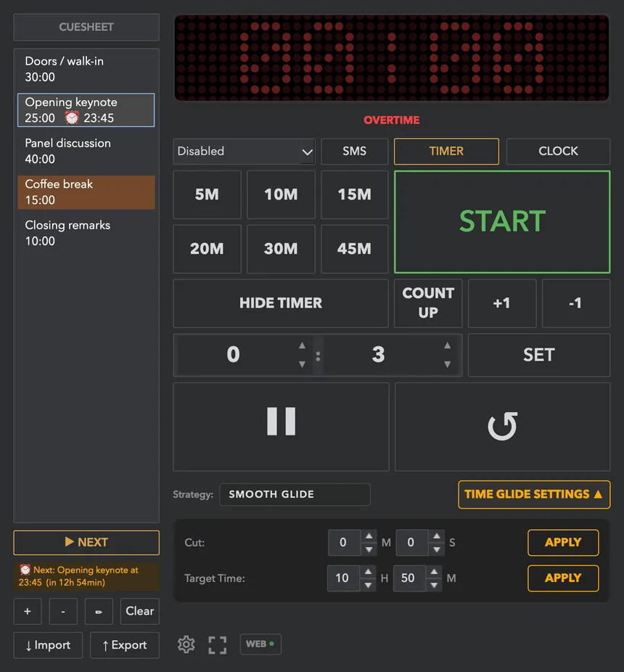The image size is (624, 672).
Task: Increase Cut seconds stepper
Action: (436, 536)
